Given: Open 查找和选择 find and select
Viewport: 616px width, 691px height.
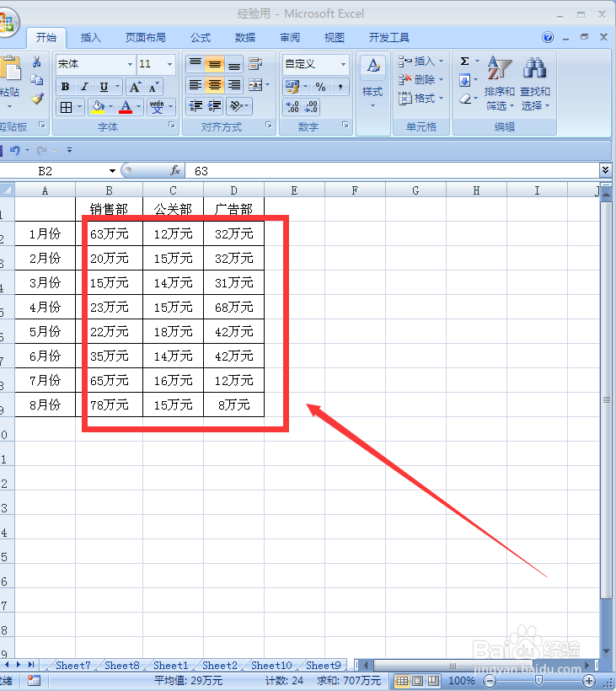Looking at the screenshot, I should tap(535, 83).
